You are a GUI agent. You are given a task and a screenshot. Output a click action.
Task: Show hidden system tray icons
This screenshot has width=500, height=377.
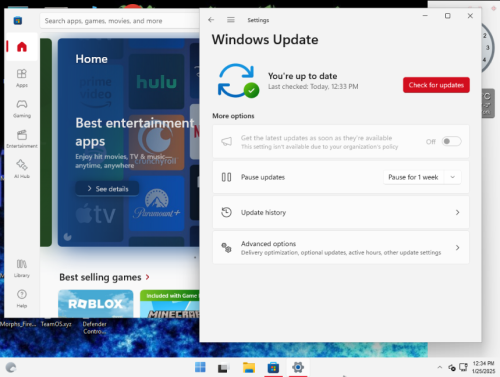pos(440,367)
